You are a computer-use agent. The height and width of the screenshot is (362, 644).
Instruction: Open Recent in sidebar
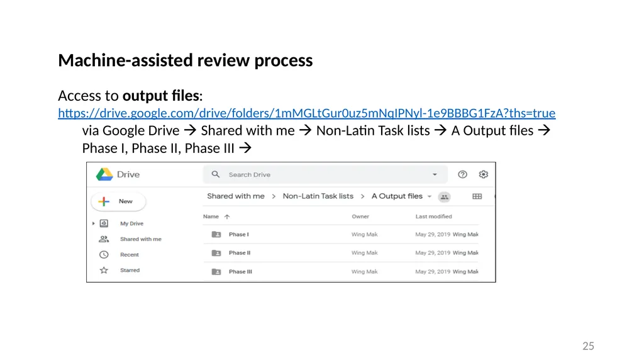pyautogui.click(x=130, y=254)
